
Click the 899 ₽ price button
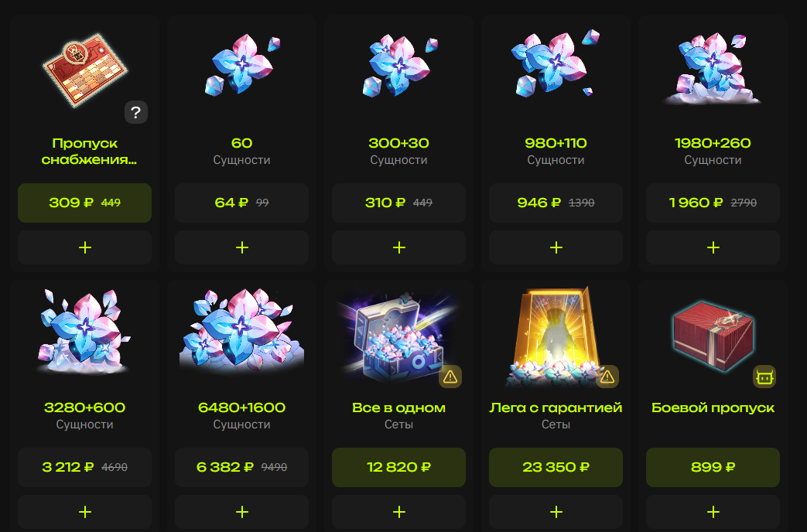(713, 467)
